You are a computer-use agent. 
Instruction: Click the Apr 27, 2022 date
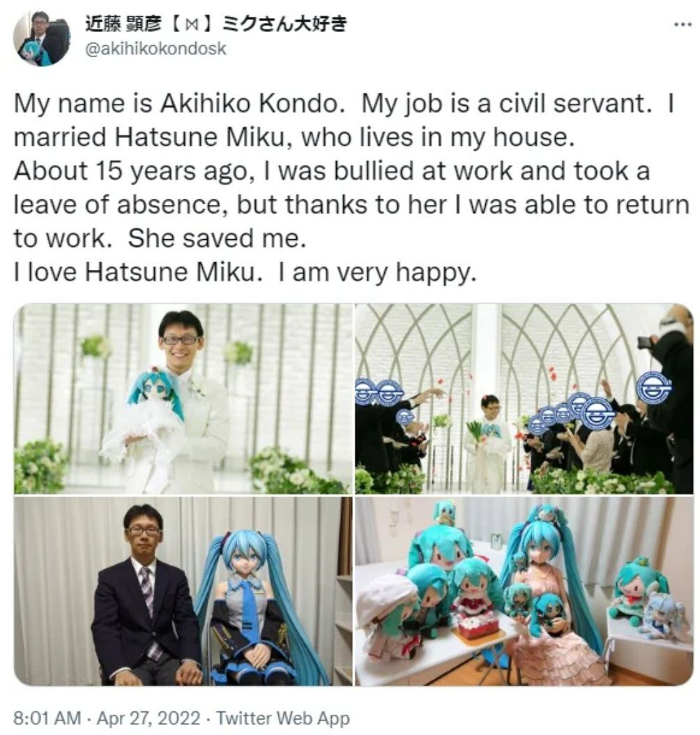click(x=149, y=718)
